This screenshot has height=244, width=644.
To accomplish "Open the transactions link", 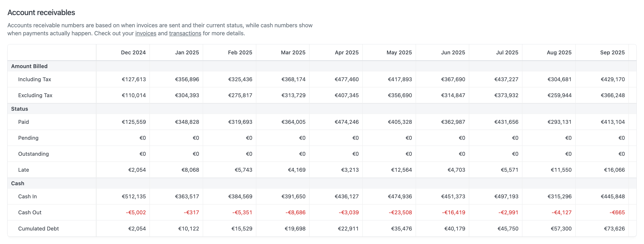I will pos(185,33).
